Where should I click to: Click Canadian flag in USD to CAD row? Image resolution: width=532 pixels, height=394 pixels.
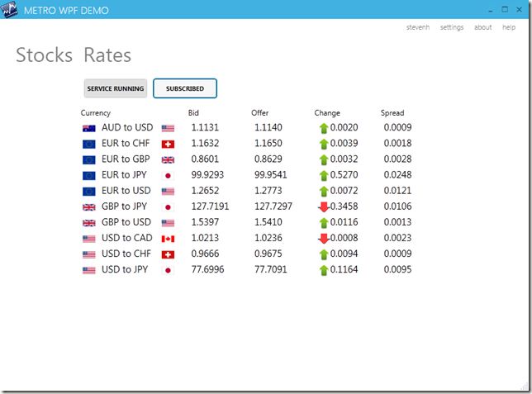click(168, 239)
